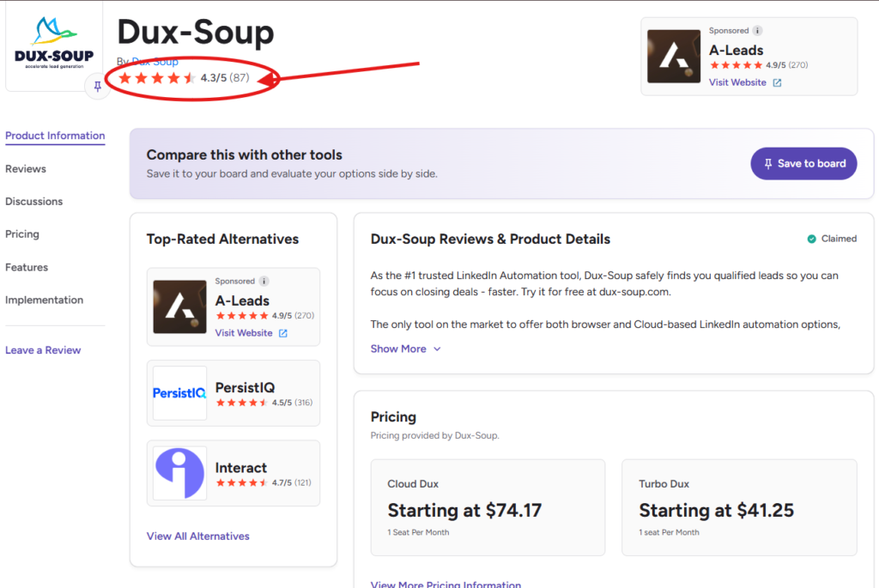
Task: Click the info icon next to Sponsored in the alternatives card
Action: click(x=263, y=281)
